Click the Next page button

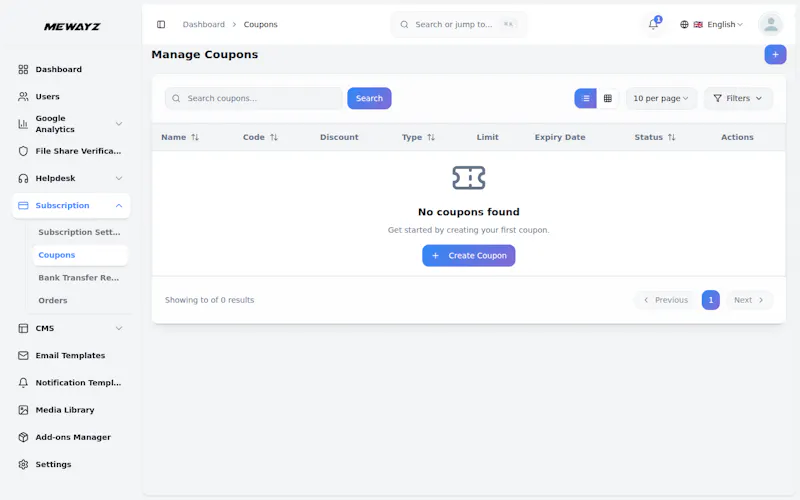(748, 300)
